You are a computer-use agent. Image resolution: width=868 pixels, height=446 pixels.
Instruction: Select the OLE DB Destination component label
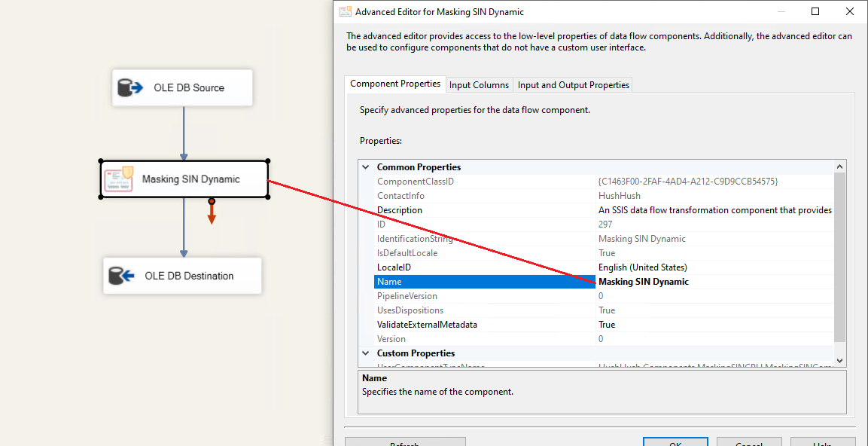pos(189,276)
